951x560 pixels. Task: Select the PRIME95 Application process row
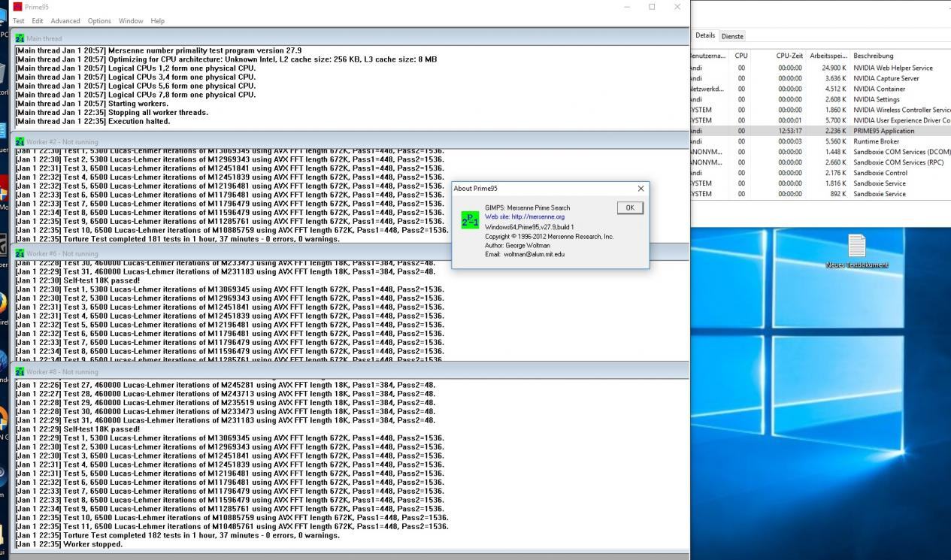click(x=820, y=131)
